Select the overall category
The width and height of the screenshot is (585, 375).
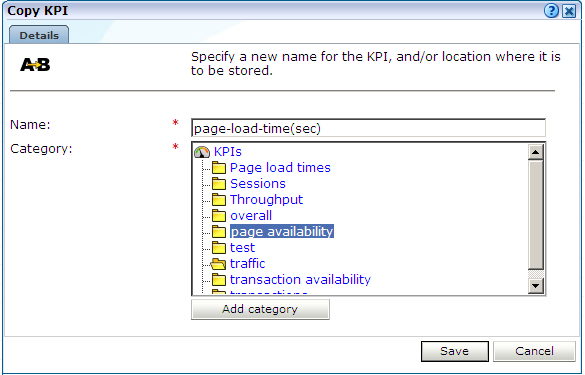(x=251, y=216)
